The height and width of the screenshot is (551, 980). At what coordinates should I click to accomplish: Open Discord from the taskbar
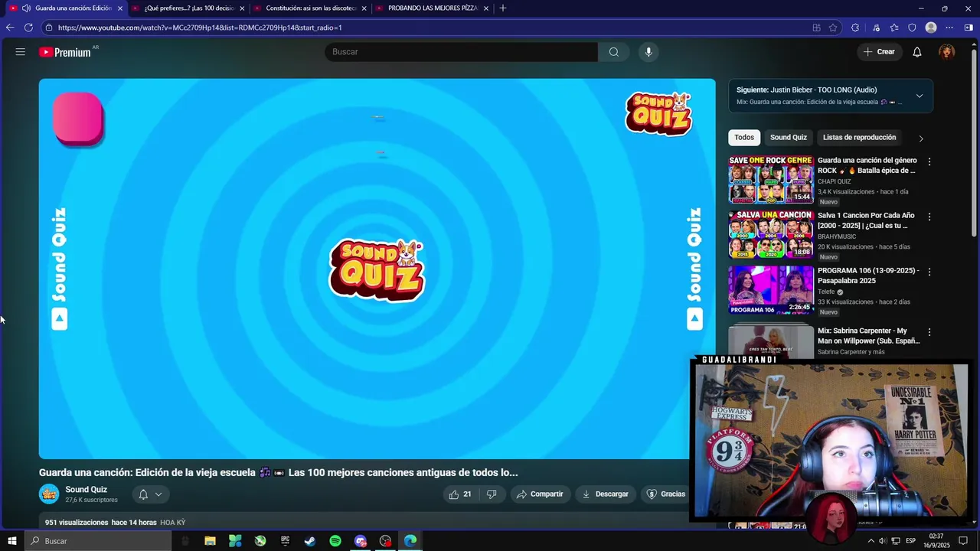[x=361, y=541]
